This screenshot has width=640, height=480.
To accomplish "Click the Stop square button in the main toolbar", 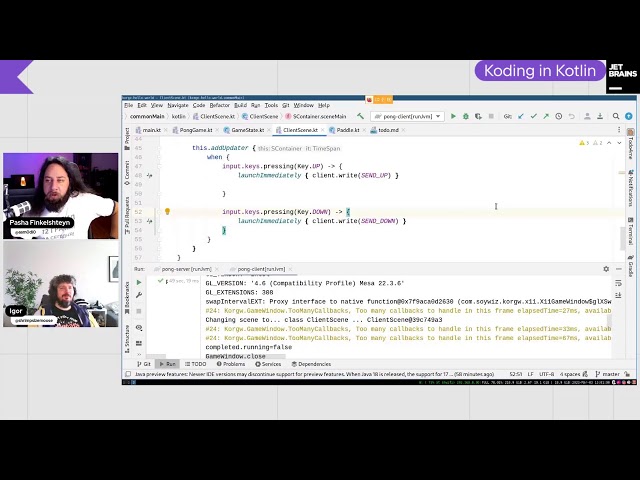I will pyautogui.click(x=491, y=116).
